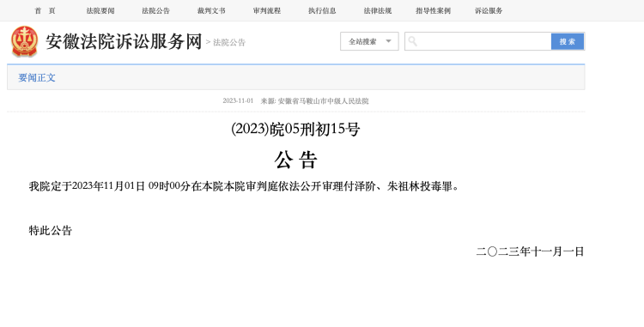The height and width of the screenshot is (327, 644).
Task: Open the 诉讼服务 menu item
Action: click(489, 10)
